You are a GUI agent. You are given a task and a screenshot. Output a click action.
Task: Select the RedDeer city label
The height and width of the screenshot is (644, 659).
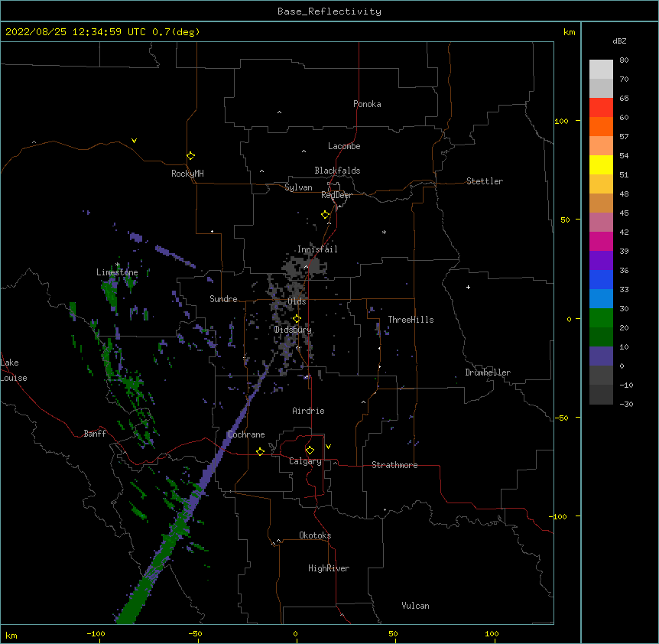[336, 195]
